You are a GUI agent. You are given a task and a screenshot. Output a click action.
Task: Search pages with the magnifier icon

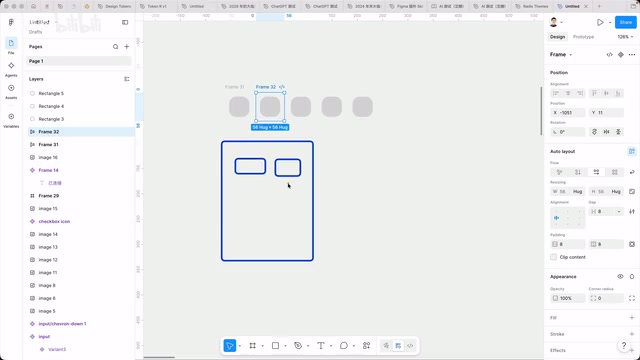(x=116, y=47)
